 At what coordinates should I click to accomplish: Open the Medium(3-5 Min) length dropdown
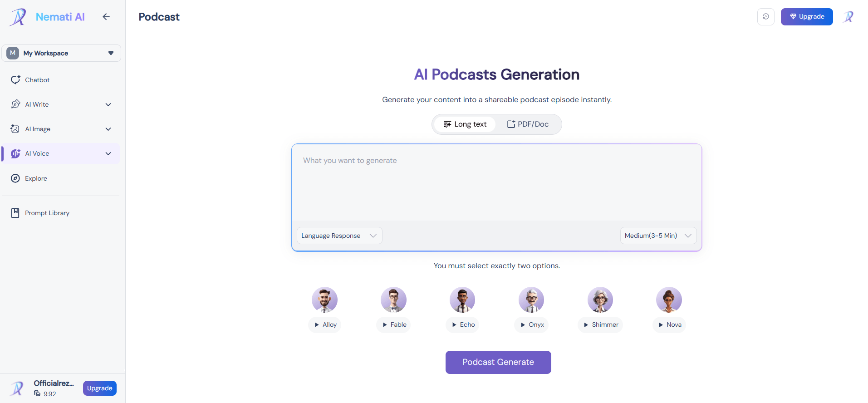[658, 236]
